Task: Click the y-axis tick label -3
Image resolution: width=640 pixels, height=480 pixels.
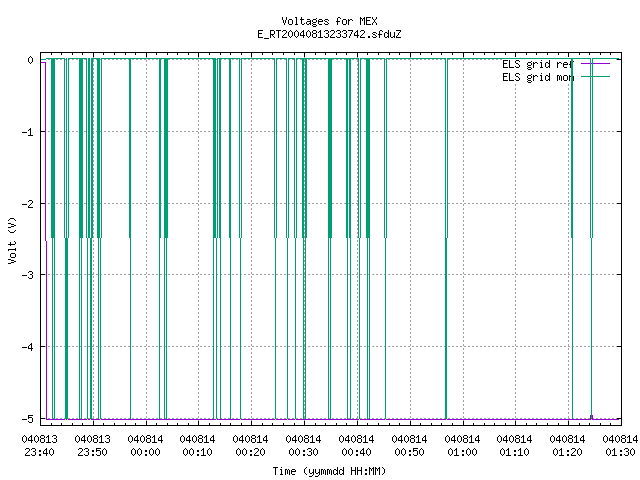Action: [x=28, y=275]
